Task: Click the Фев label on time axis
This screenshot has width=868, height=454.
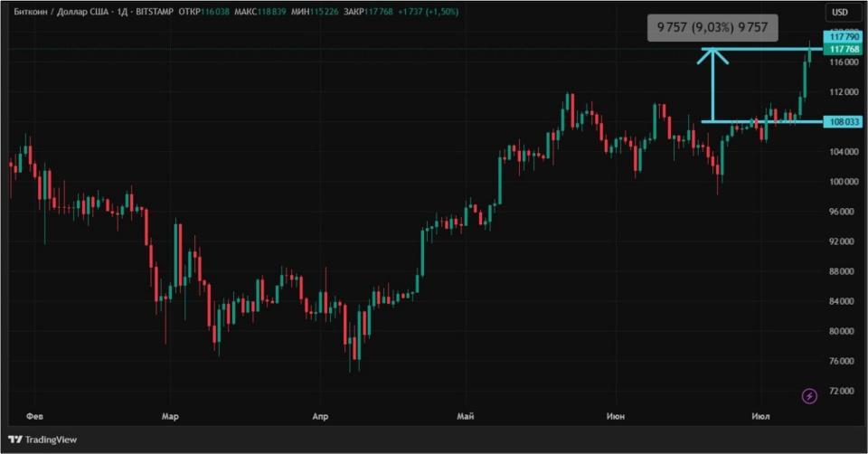Action: pyautogui.click(x=34, y=416)
